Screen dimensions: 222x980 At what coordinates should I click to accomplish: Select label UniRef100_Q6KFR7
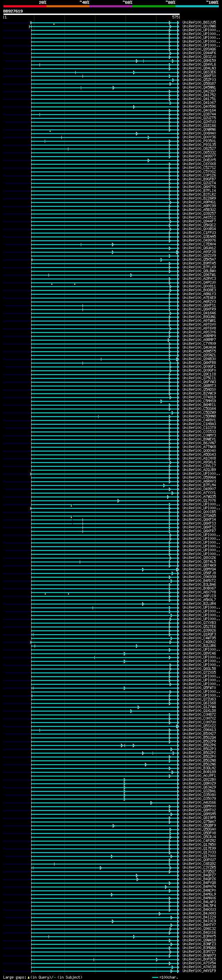pos(199,531)
